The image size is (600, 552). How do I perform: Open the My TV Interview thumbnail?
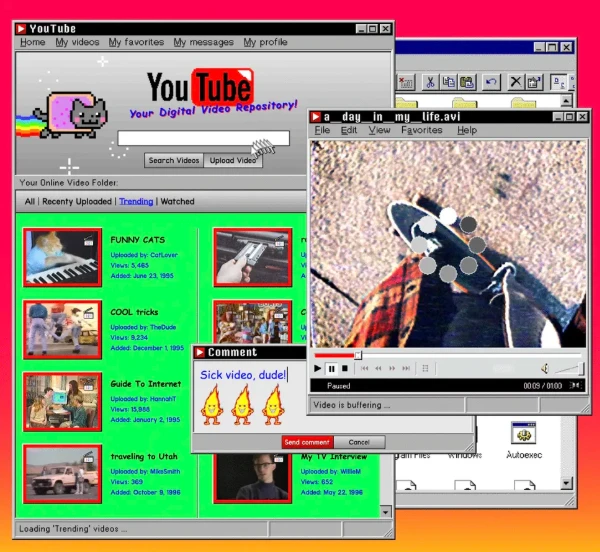pos(253,477)
